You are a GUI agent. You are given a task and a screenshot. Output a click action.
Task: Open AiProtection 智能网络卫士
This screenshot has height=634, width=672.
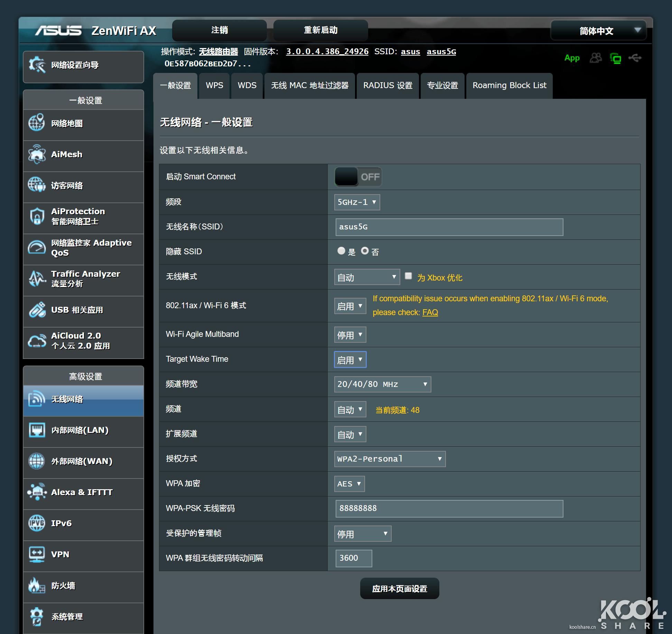[78, 216]
